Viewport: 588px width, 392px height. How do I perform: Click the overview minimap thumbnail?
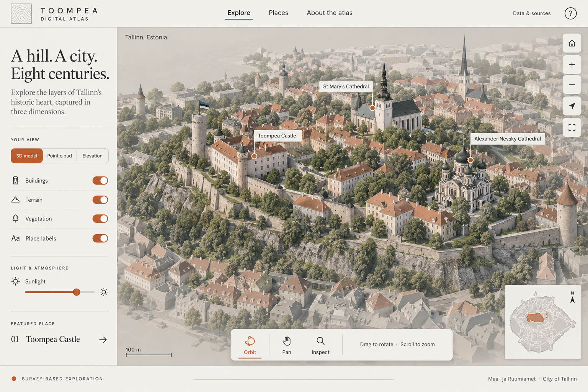pyautogui.click(x=543, y=322)
